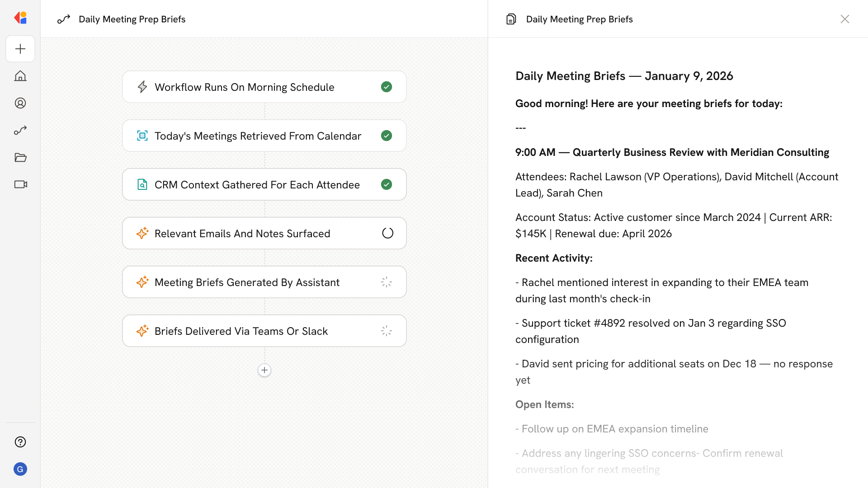Screen dimensions: 868x488
Task: Click Daily Meeting Prep Briefs header title
Action: [132, 19]
